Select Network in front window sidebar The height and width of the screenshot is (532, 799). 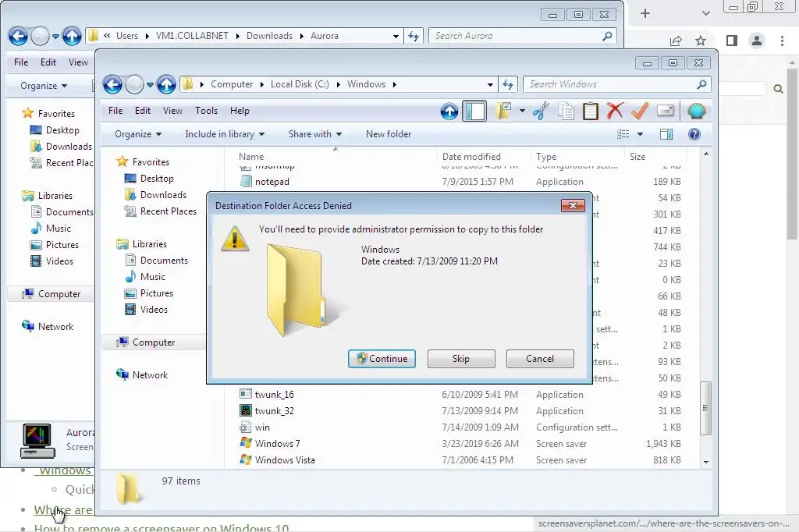pos(150,375)
